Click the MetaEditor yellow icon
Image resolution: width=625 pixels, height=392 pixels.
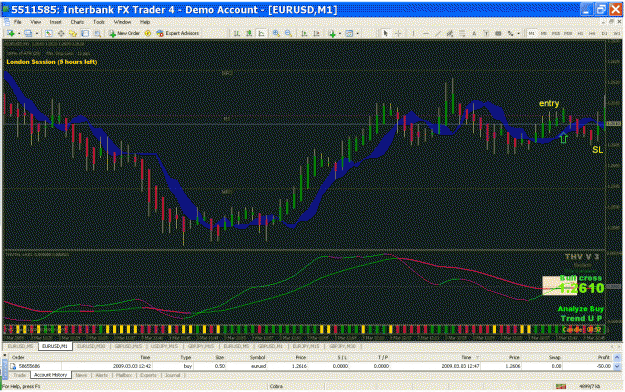(x=147, y=33)
